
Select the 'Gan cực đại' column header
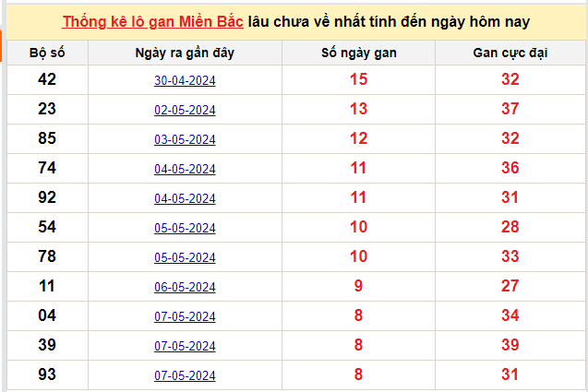coord(510,53)
